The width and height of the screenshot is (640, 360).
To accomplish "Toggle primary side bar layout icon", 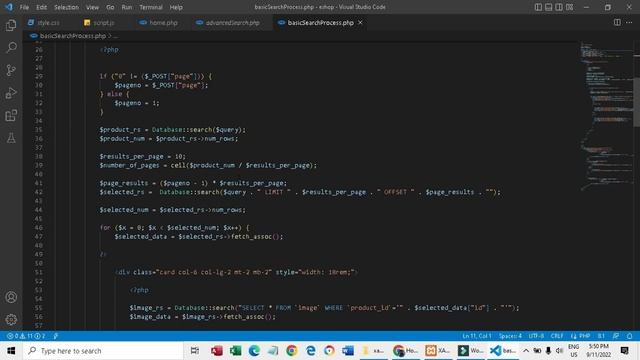I will pos(538,7).
